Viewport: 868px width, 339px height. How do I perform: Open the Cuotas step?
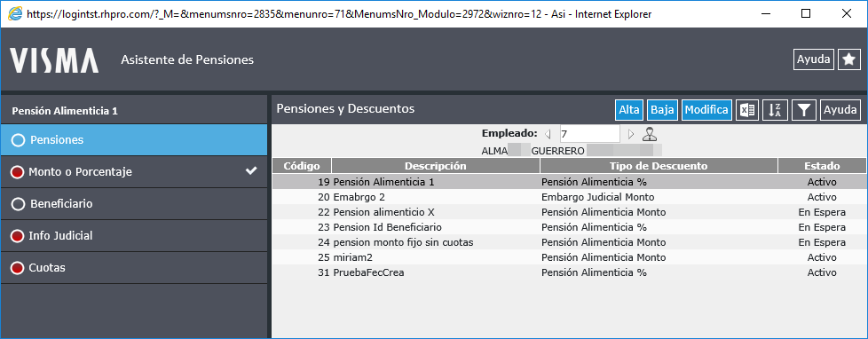point(134,268)
